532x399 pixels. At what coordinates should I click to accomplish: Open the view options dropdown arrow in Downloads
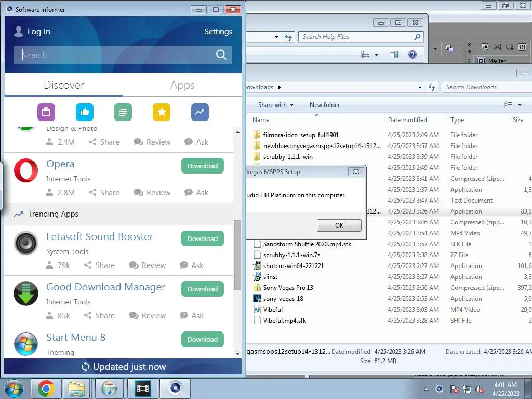[x=520, y=105]
